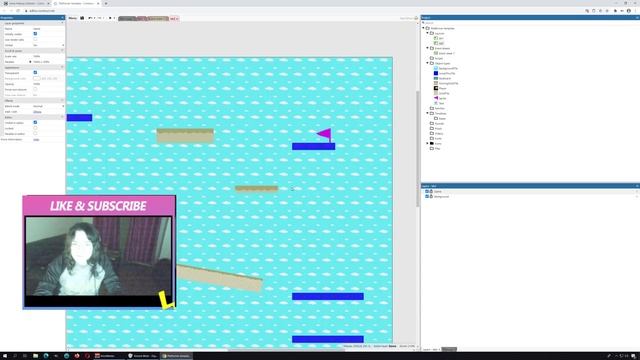Toggle the Transparent checkbox
The width and height of the screenshot is (640, 360).
point(35,73)
